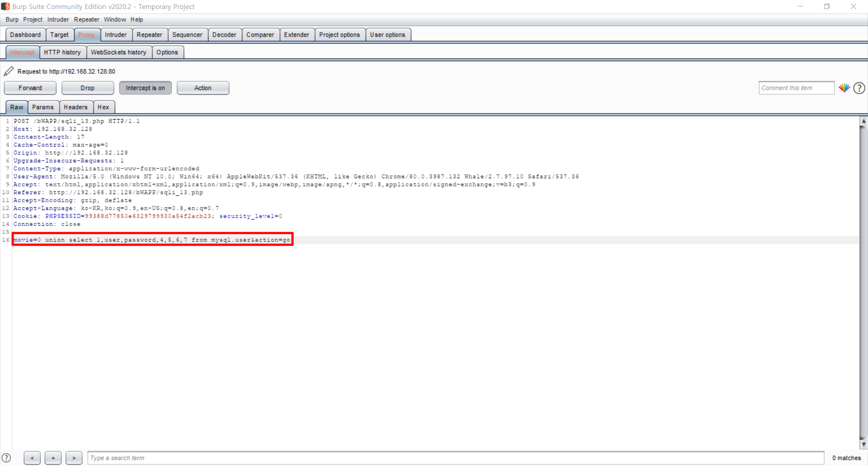Screen dimensions: 868x466
Task: Click the previous match arrow button
Action: click(x=32, y=458)
